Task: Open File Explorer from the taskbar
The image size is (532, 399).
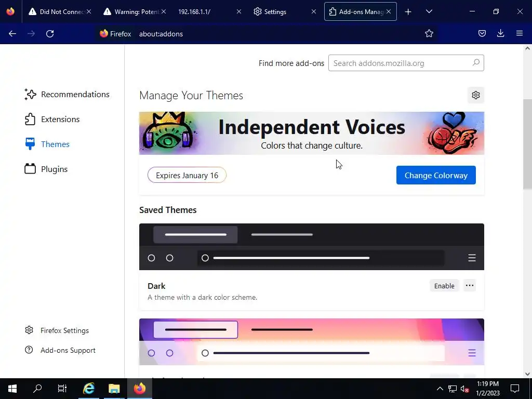Action: [x=114, y=389]
